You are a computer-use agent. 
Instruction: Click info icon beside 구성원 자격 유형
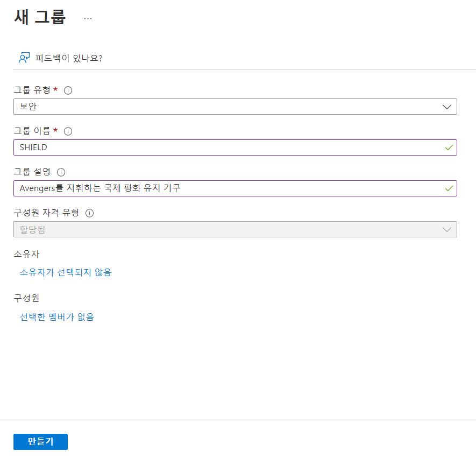(x=90, y=213)
